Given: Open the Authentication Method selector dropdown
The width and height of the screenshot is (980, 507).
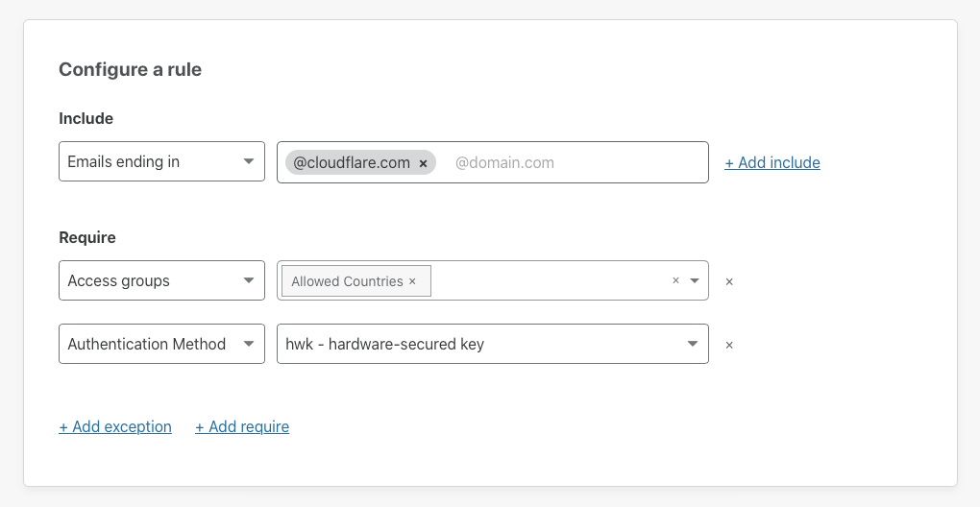Looking at the screenshot, I should pos(161,344).
